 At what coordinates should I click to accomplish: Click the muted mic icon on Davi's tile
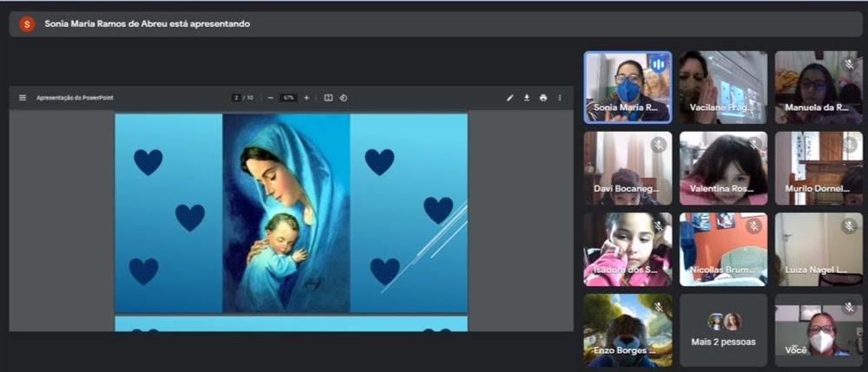point(659,145)
